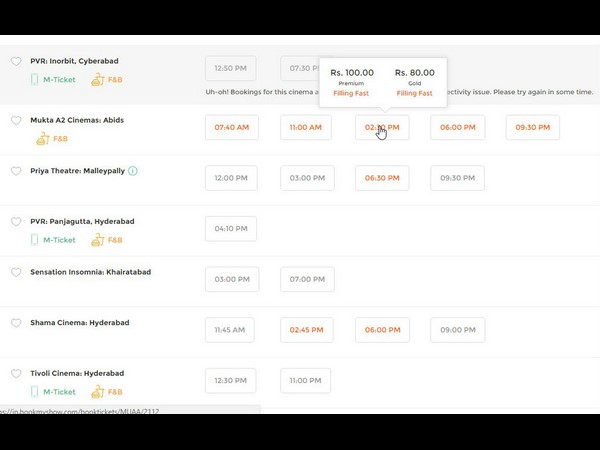The height and width of the screenshot is (450, 600).
Task: Select 04:10 PM show at PVR Panjagutta
Action: [231, 229]
